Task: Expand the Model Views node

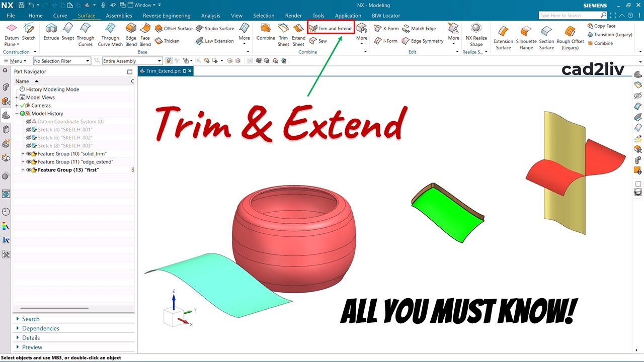Action: [x=17, y=98]
